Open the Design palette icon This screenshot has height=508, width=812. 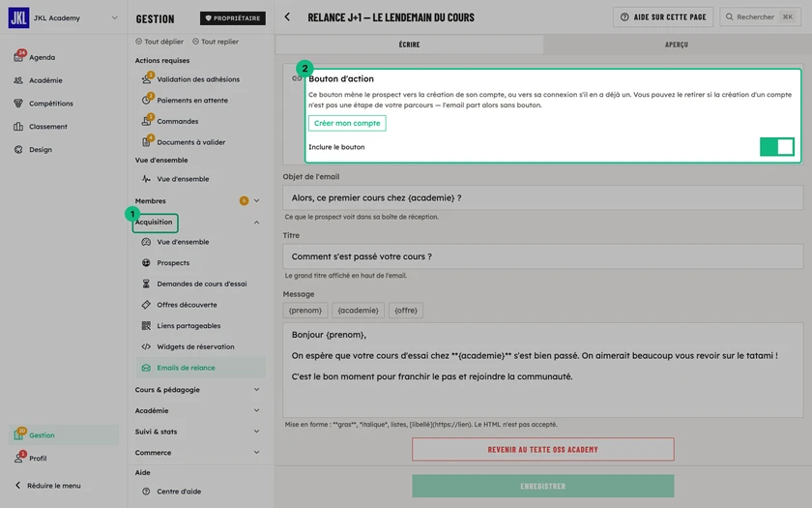click(18, 149)
